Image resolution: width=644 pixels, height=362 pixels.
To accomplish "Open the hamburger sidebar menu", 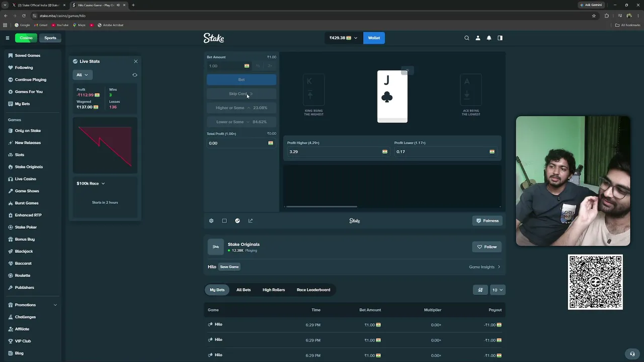I will (x=8, y=38).
